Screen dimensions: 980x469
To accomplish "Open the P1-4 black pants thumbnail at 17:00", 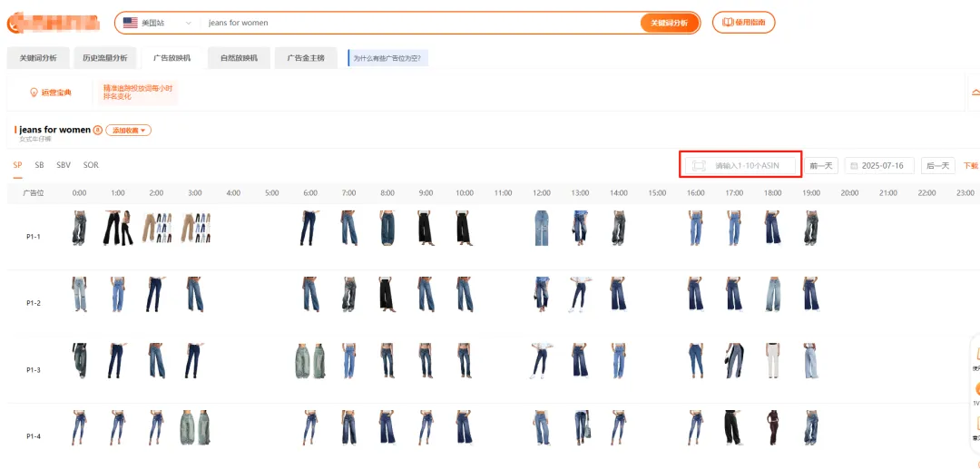I will coord(734,427).
